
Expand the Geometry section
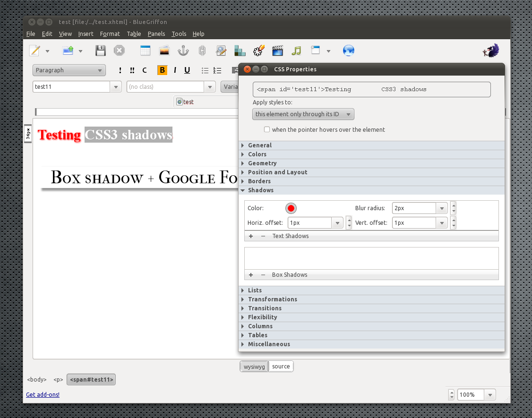[x=371, y=163]
